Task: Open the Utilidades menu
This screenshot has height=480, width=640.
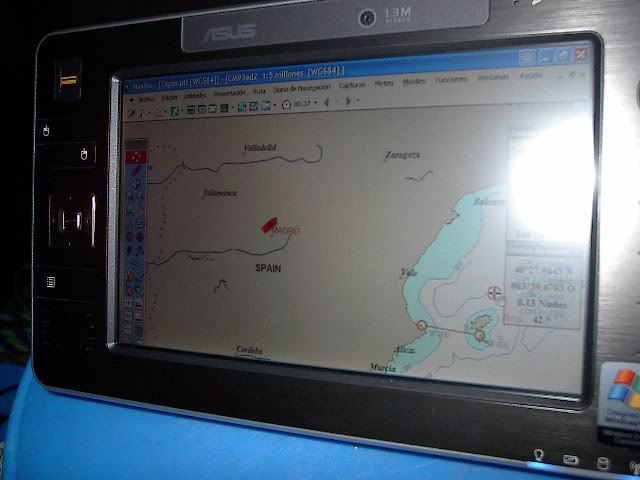Action: (x=195, y=94)
